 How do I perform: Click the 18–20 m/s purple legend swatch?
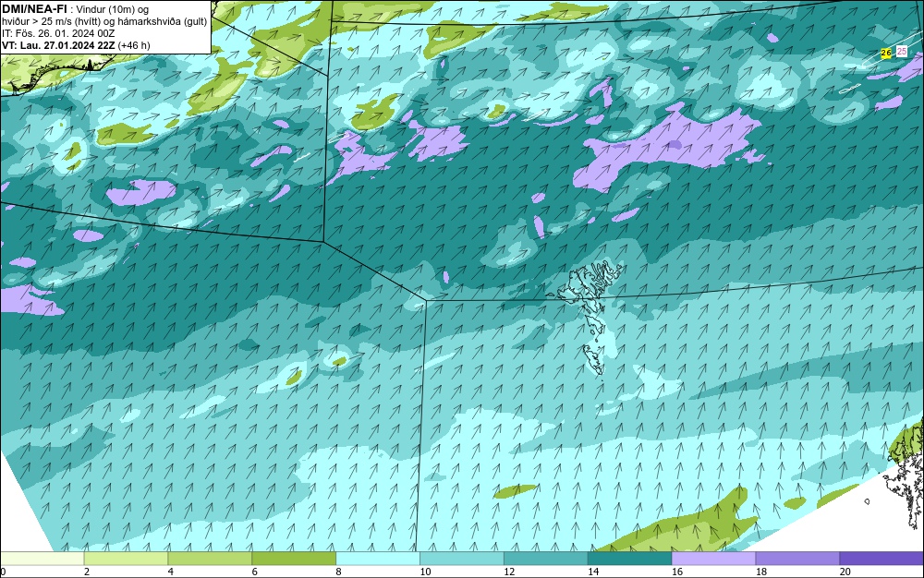coord(798,558)
